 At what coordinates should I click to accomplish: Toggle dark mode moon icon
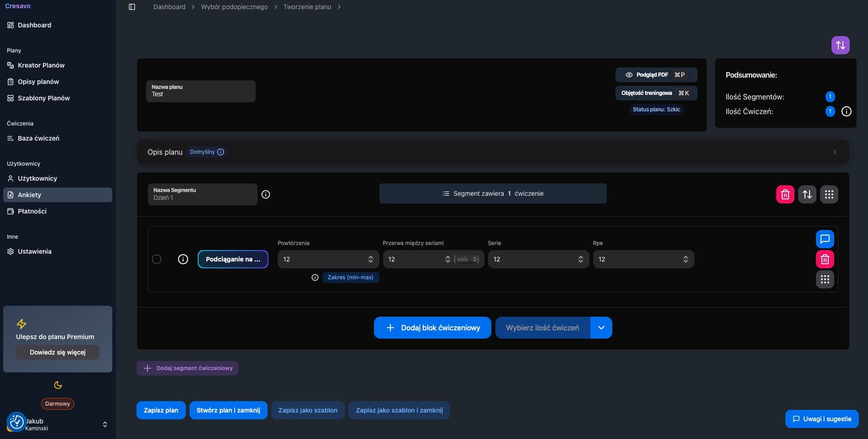click(58, 385)
